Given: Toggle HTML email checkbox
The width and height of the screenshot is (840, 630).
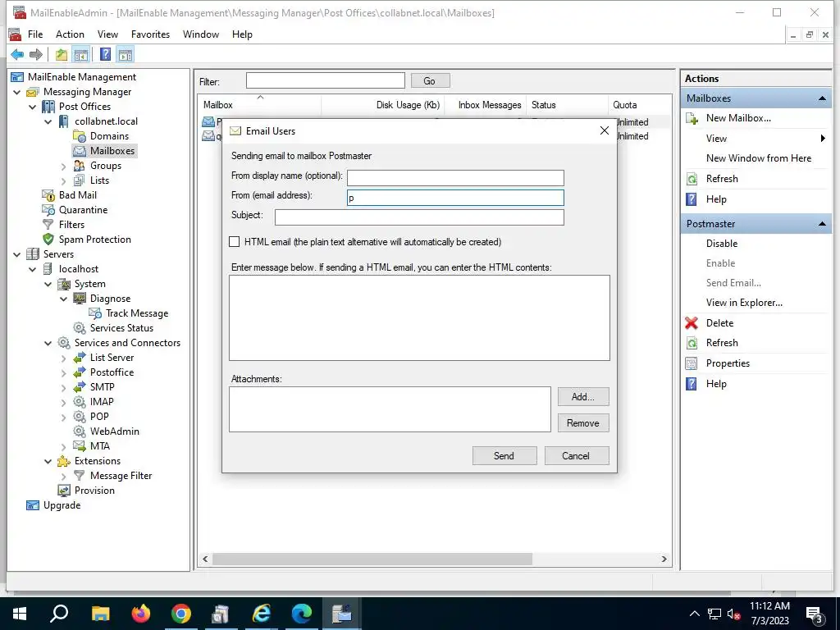Looking at the screenshot, I should pos(234,242).
